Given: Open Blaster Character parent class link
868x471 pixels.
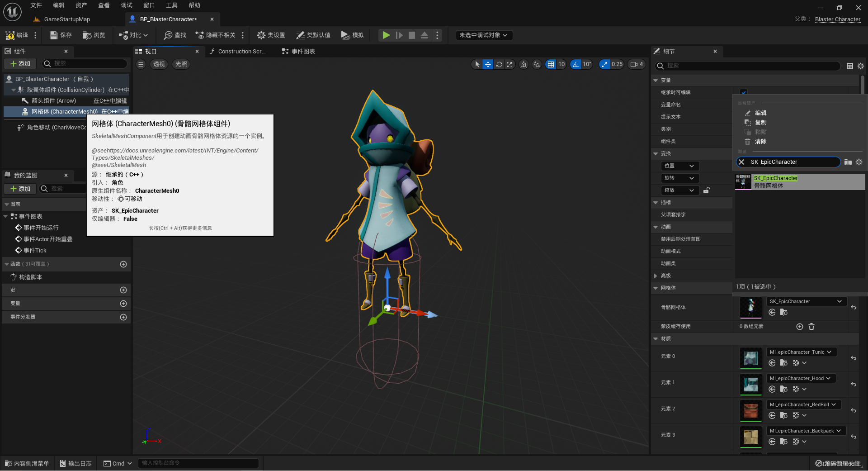Looking at the screenshot, I should (838, 19).
